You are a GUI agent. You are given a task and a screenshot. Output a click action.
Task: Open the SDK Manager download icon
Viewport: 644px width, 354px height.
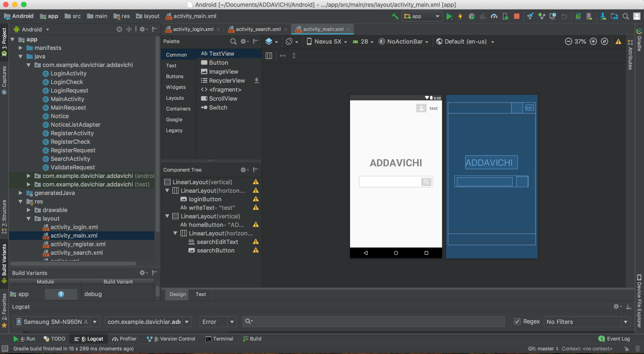pos(603,16)
